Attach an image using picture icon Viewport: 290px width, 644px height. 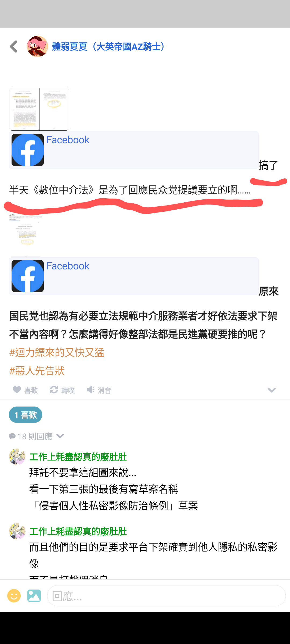(x=34, y=596)
